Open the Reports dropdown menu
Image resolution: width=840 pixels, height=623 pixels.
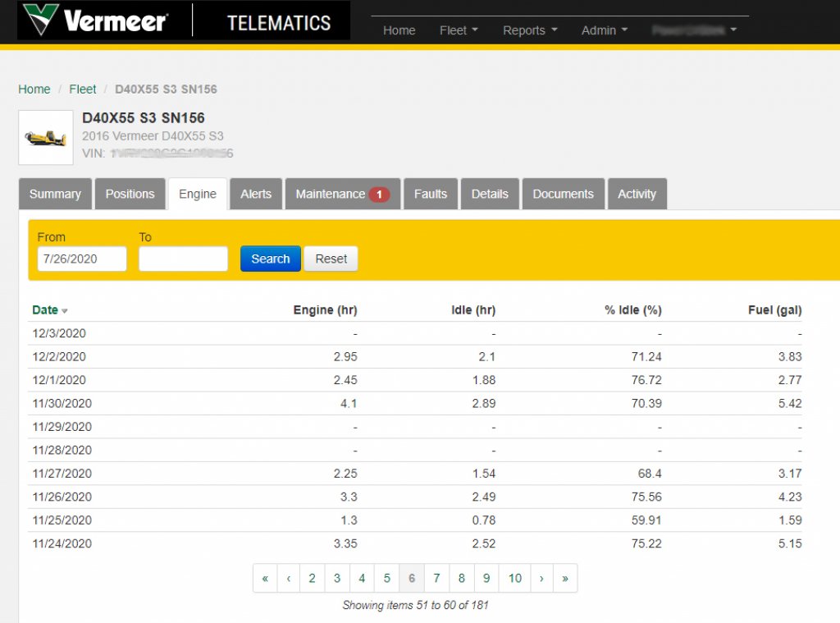tap(530, 30)
